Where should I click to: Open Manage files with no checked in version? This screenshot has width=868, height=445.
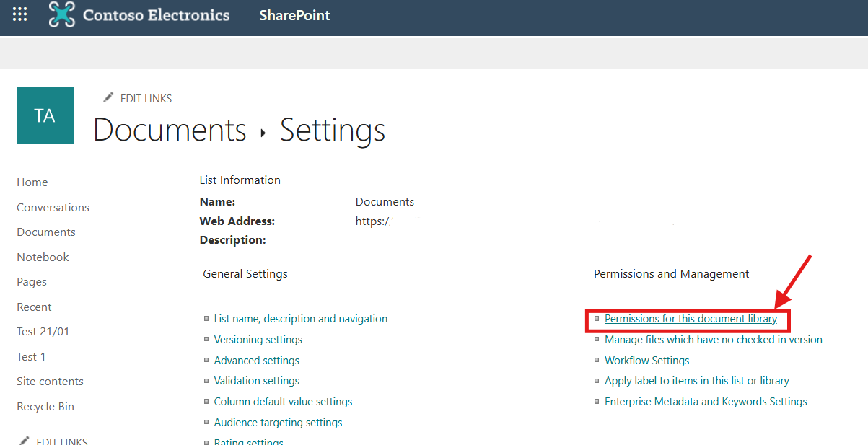tap(714, 340)
